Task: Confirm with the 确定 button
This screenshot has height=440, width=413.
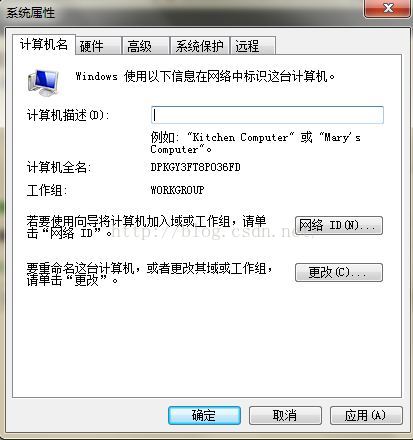Action: tap(204, 415)
